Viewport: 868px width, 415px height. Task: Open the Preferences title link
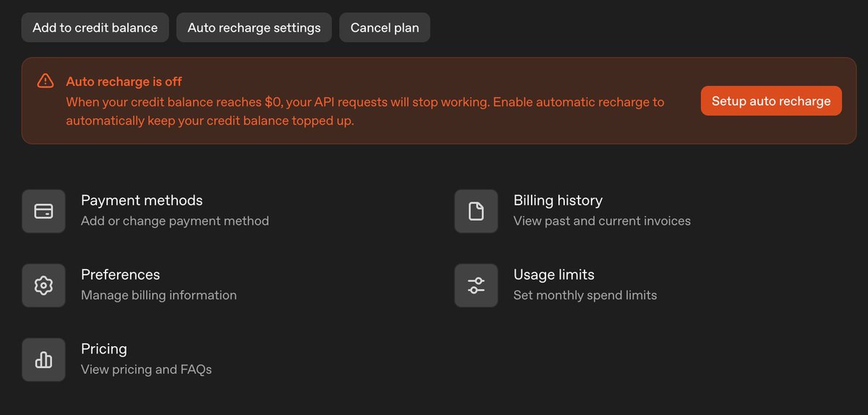pyautogui.click(x=120, y=275)
